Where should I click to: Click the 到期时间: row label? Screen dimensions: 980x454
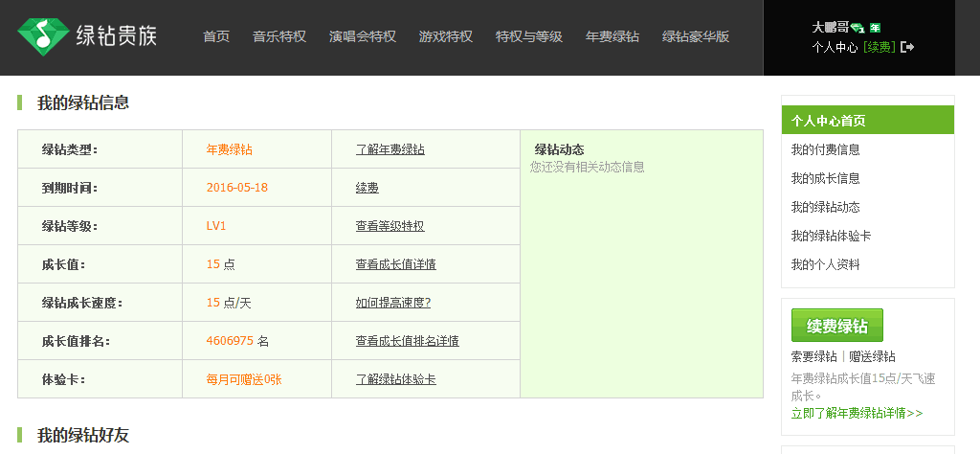[70, 188]
